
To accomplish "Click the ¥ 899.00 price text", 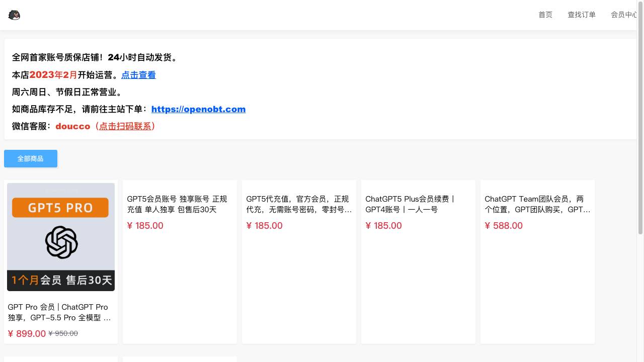I will [x=27, y=333].
